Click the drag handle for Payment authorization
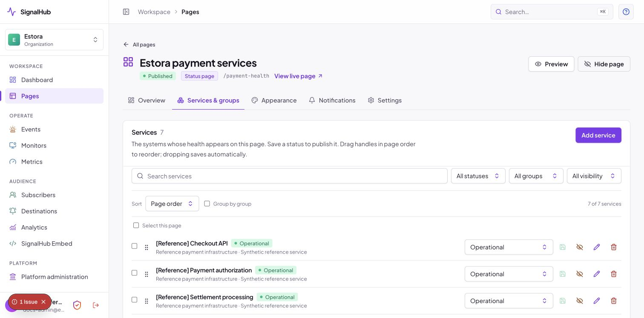 (x=147, y=274)
